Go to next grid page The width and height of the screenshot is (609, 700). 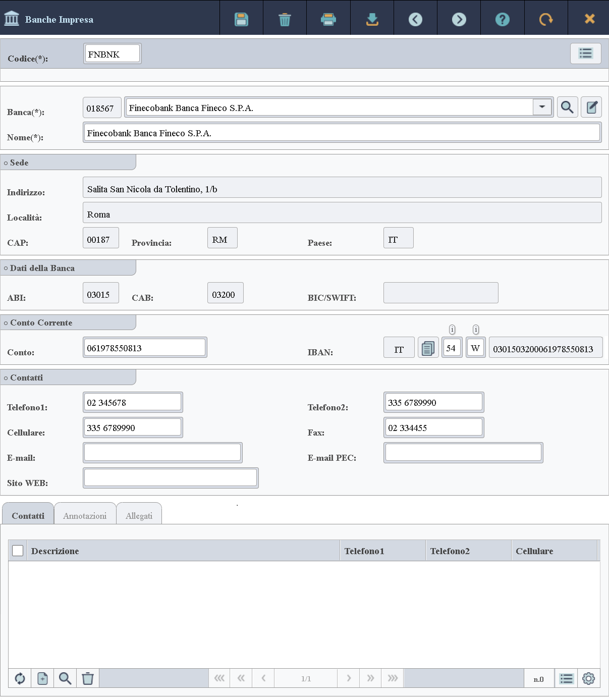[x=349, y=678]
